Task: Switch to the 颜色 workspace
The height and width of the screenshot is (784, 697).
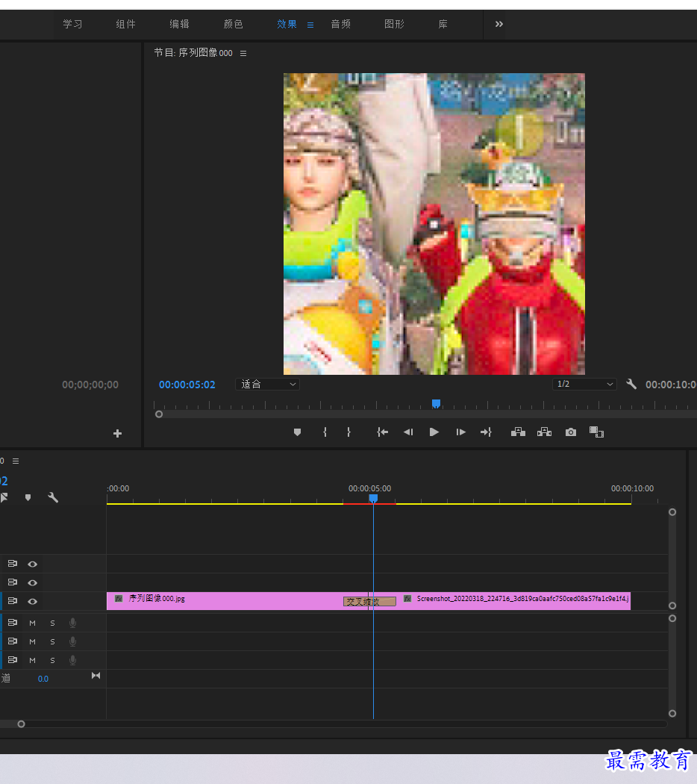Action: 234,24
